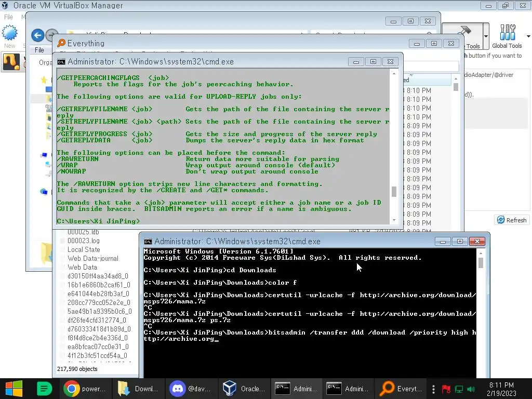The width and height of the screenshot is (532, 399).
Task: Click the VirtualBox cube icon in title bar
Action: click(x=5, y=5)
